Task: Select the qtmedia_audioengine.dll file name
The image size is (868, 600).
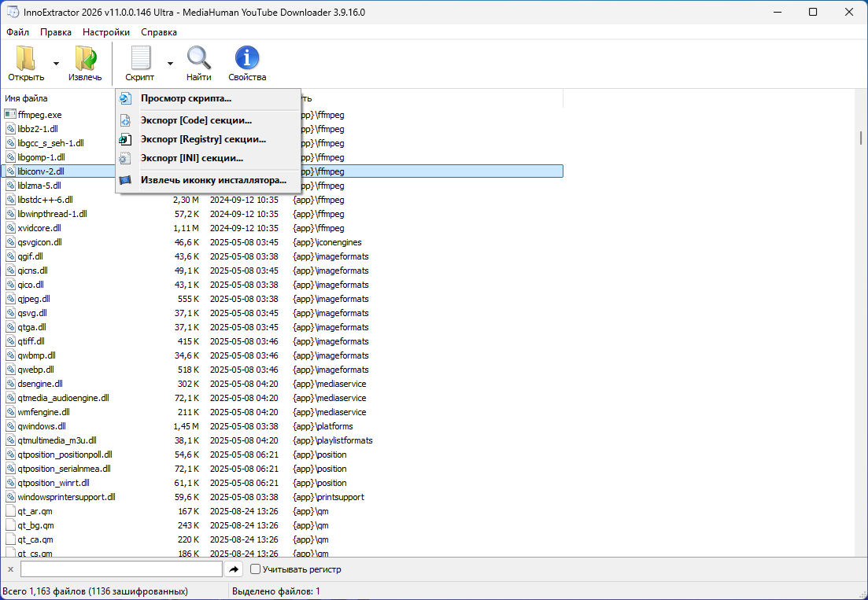Action: pyautogui.click(x=63, y=398)
